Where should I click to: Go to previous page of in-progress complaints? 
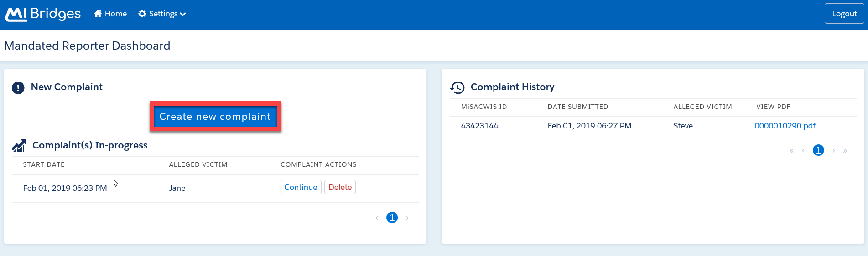point(377,218)
